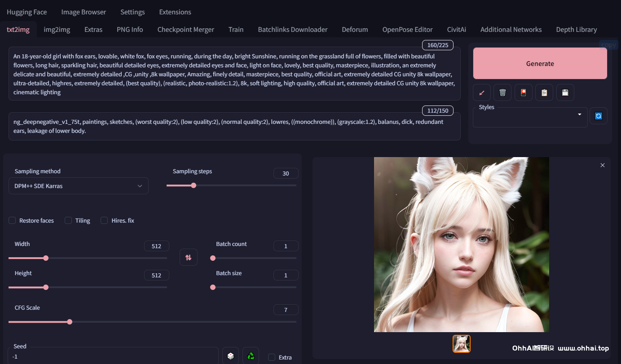Click the Sampling steps value box
Viewport: 621px width, 364px height.
point(286,173)
